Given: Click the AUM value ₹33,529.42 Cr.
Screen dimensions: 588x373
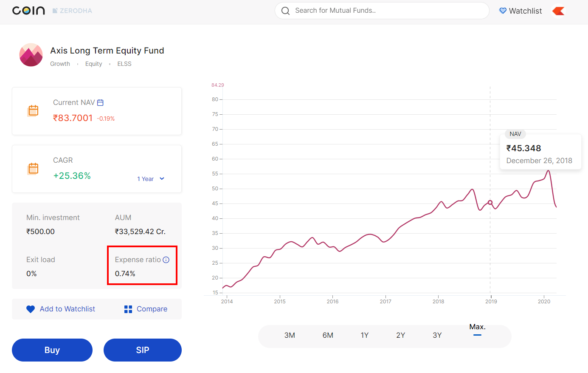Looking at the screenshot, I should [140, 232].
